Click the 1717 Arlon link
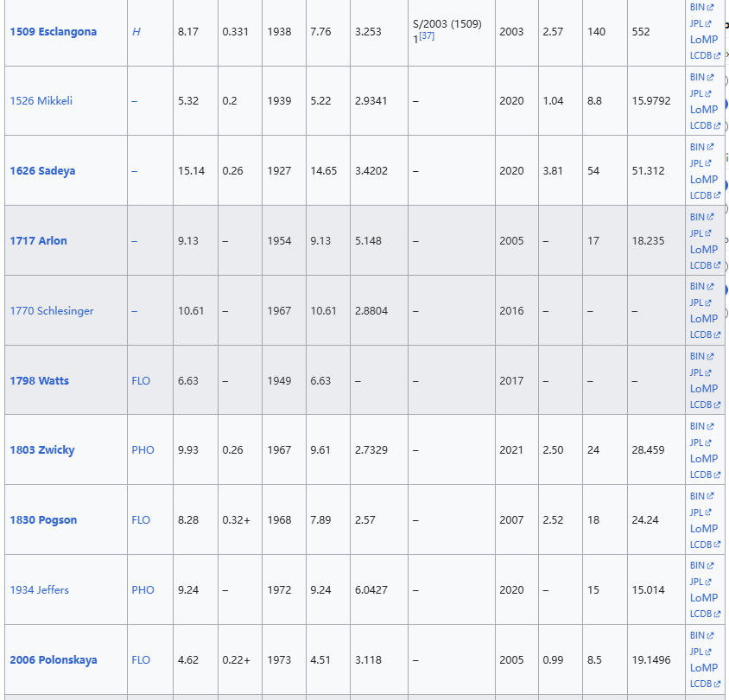729x700 pixels. [38, 241]
